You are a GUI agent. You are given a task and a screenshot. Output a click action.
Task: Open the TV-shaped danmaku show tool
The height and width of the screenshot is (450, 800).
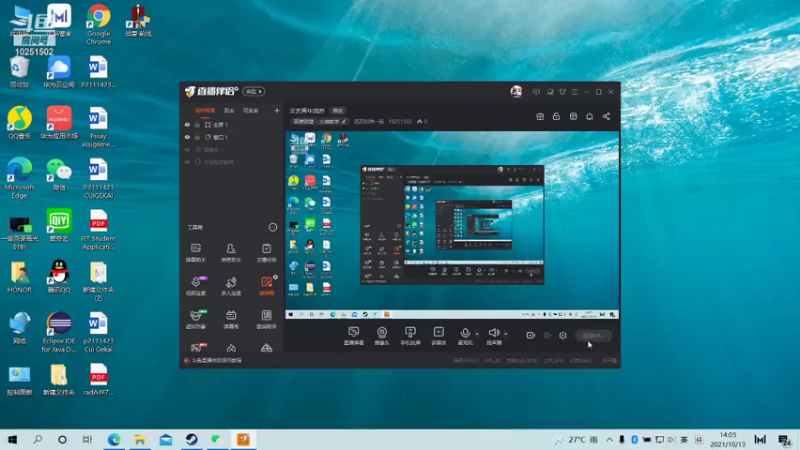(x=231, y=319)
